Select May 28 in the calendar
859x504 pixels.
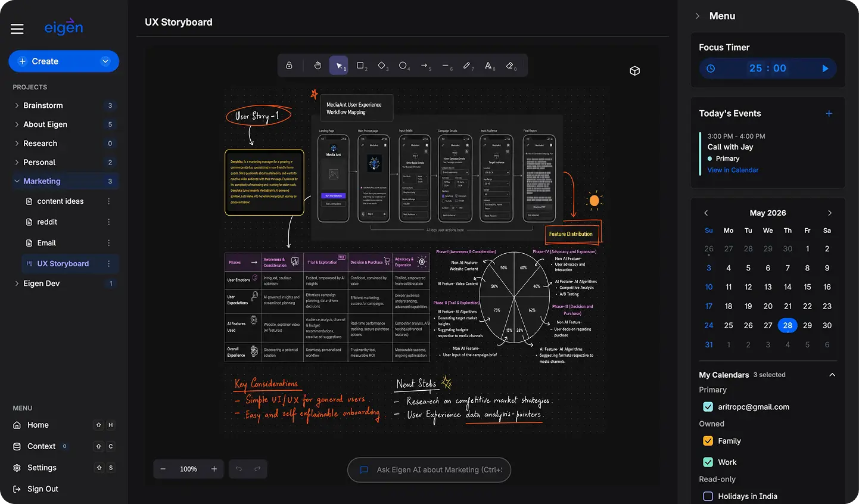tap(788, 325)
